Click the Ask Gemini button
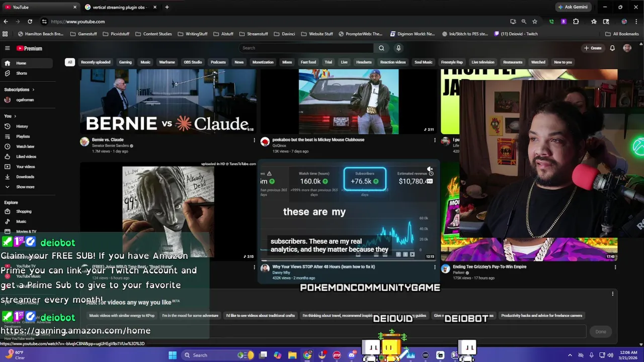644x362 pixels. [x=573, y=7]
